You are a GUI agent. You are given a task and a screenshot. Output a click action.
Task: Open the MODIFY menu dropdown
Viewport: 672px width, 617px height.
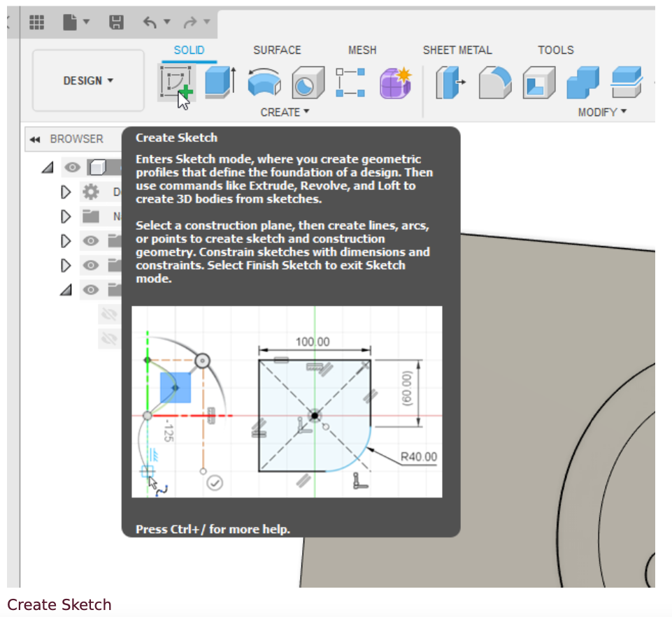click(x=602, y=112)
